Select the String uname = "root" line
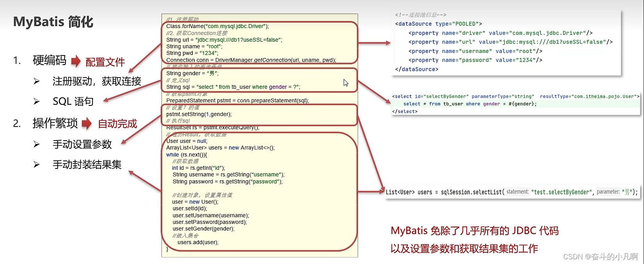The width and height of the screenshot is (644, 264). pos(194,46)
